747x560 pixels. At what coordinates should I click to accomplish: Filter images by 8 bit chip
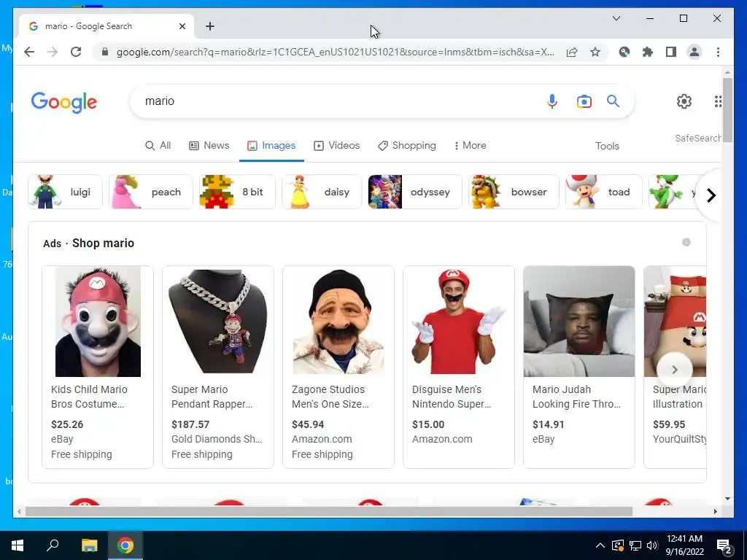tap(237, 192)
